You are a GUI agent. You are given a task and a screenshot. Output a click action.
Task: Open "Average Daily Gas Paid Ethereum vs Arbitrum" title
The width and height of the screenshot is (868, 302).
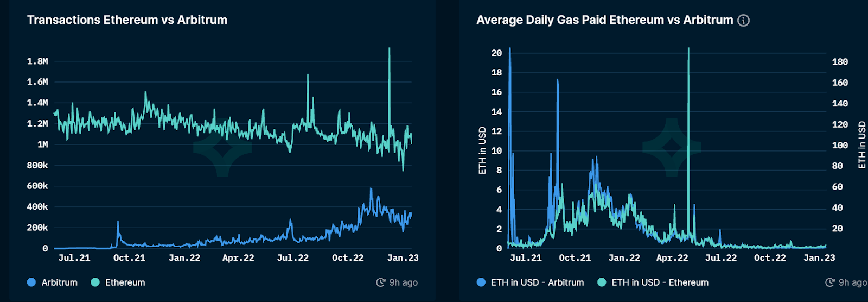(604, 20)
